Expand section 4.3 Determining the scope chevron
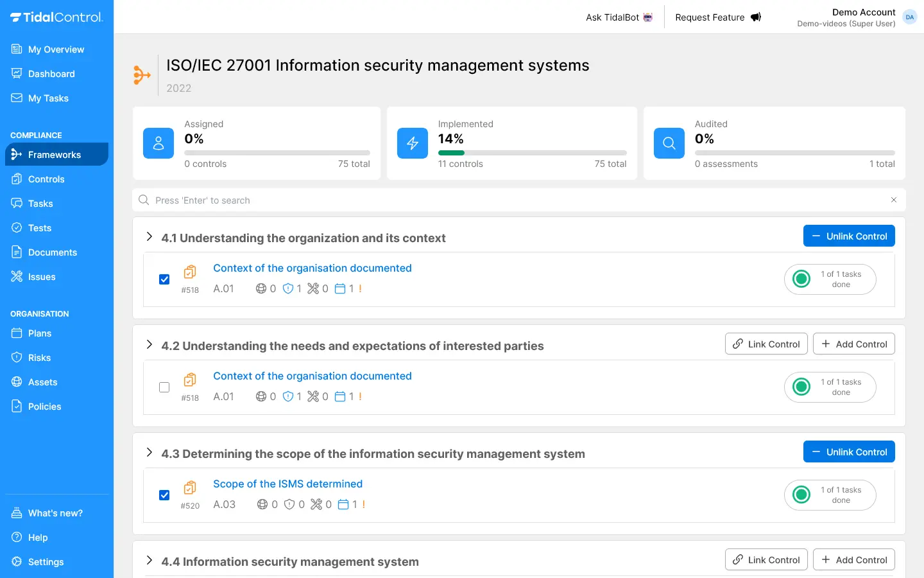The image size is (924, 578). point(150,453)
